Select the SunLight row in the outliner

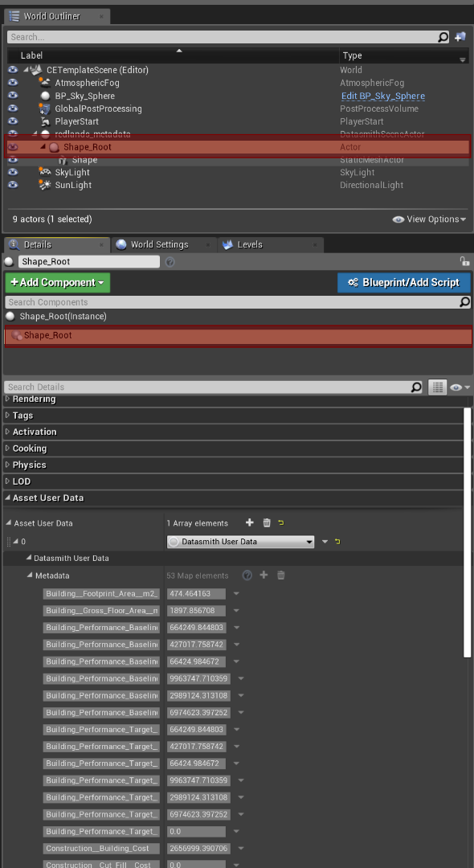coord(237,185)
